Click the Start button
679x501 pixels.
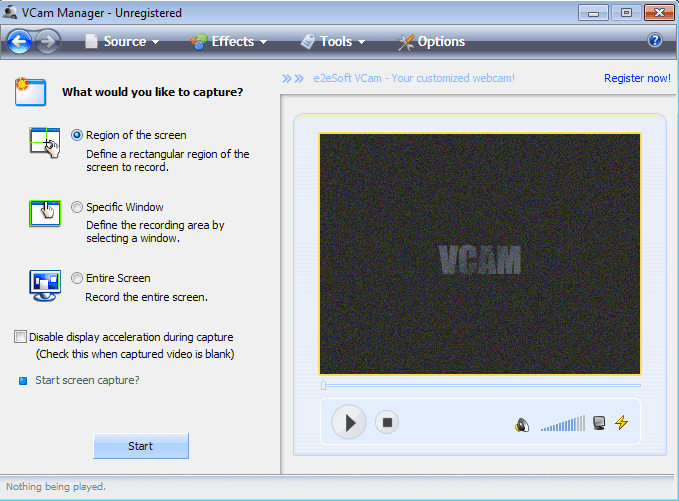pyautogui.click(x=141, y=446)
